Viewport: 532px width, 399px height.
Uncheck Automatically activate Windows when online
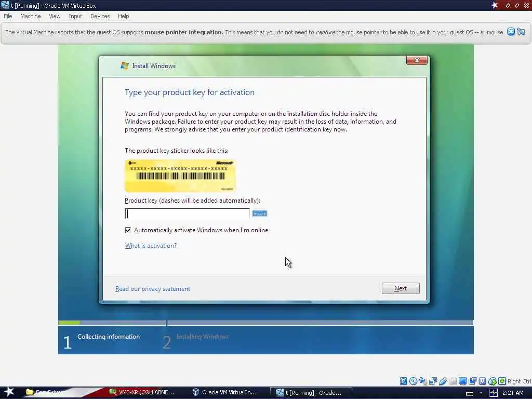[128, 230]
